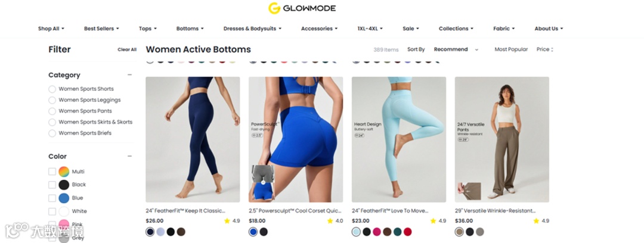Viewport: 644px width, 243px height.
Task: Pick pink swatch on FeatherFit Love To Move
Action: coord(377,232)
